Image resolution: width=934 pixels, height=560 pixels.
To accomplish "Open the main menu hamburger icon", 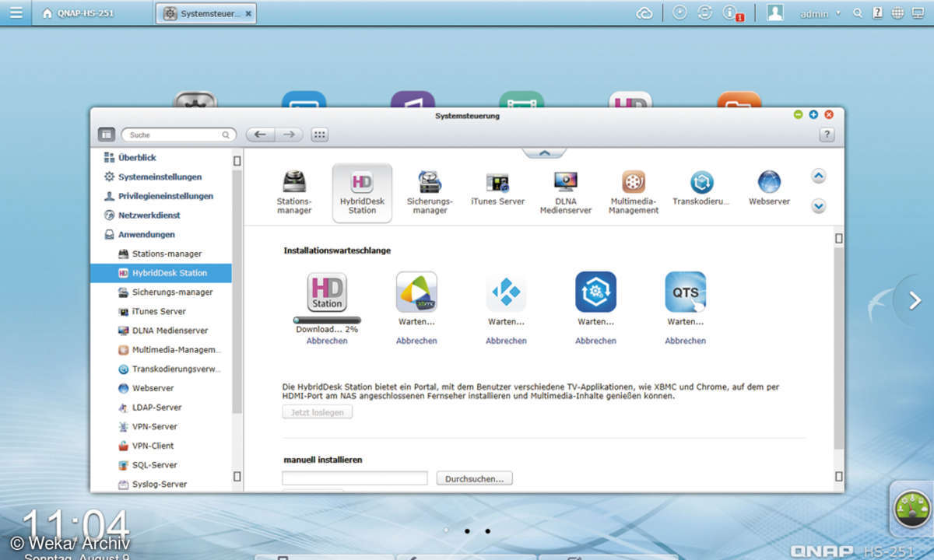I will [16, 12].
